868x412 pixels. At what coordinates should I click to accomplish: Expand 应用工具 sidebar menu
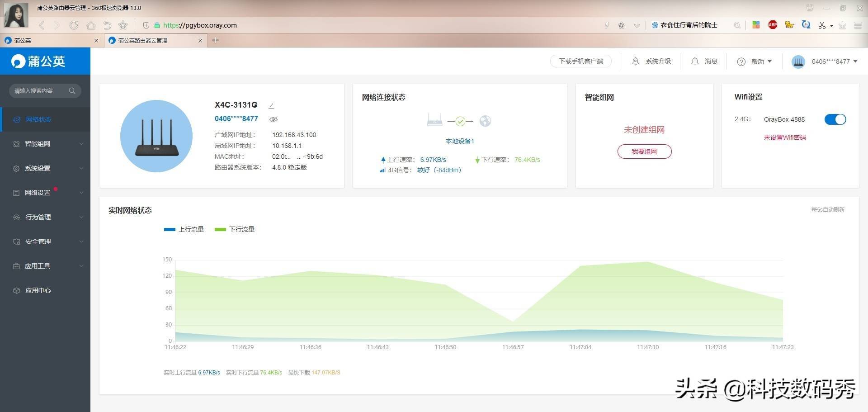point(45,266)
